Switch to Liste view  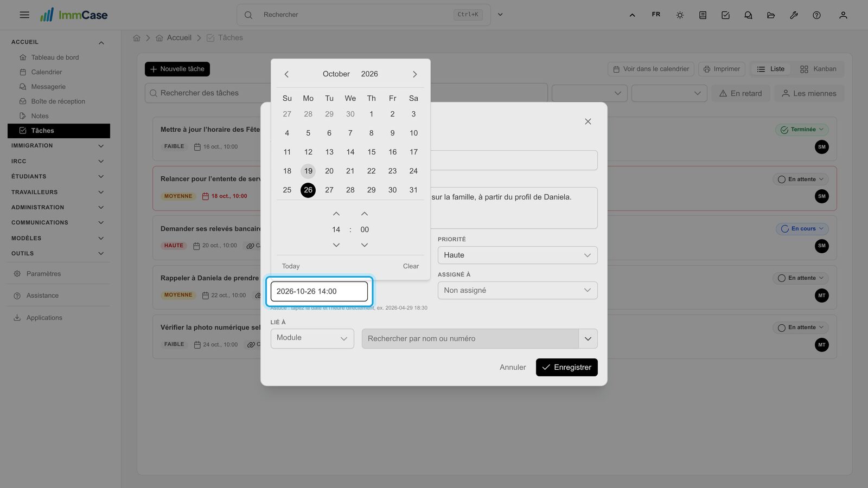[x=771, y=69]
